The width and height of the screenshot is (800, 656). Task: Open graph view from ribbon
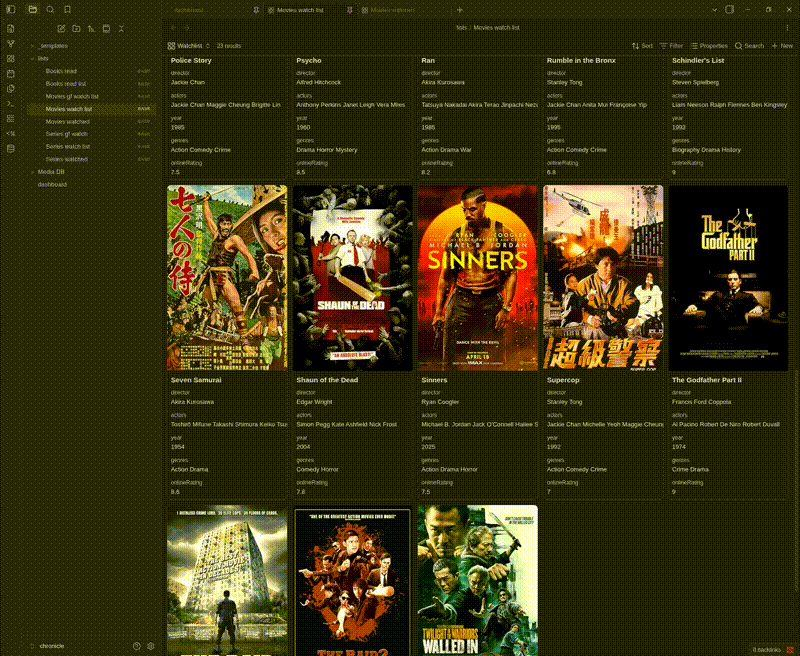pos(11,44)
